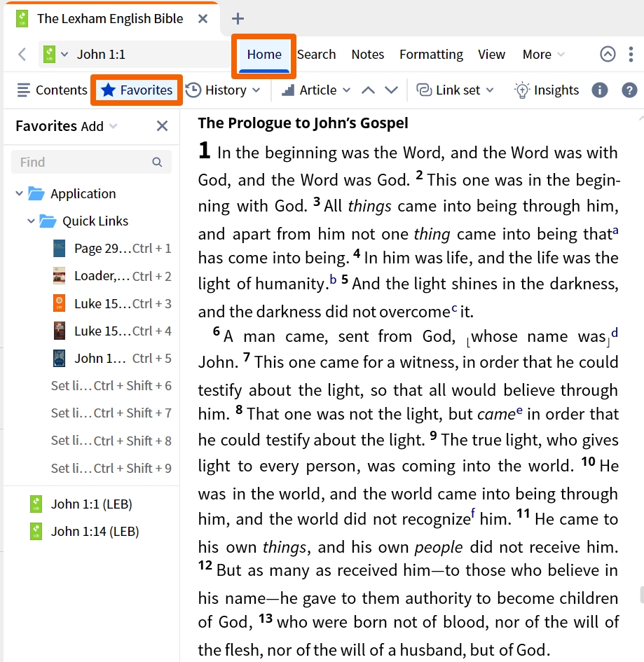Open the Formatting tab
This screenshot has width=644, height=662.
tap(431, 55)
